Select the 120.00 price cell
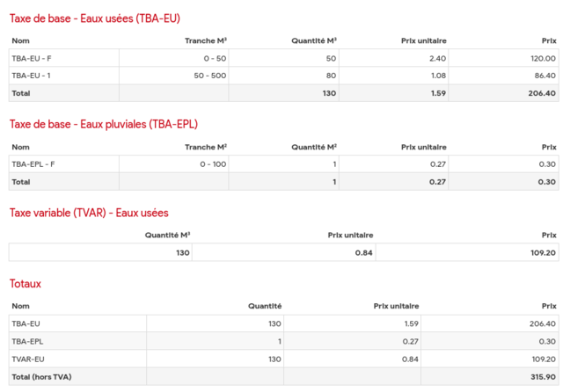563x392 pixels. click(x=542, y=58)
